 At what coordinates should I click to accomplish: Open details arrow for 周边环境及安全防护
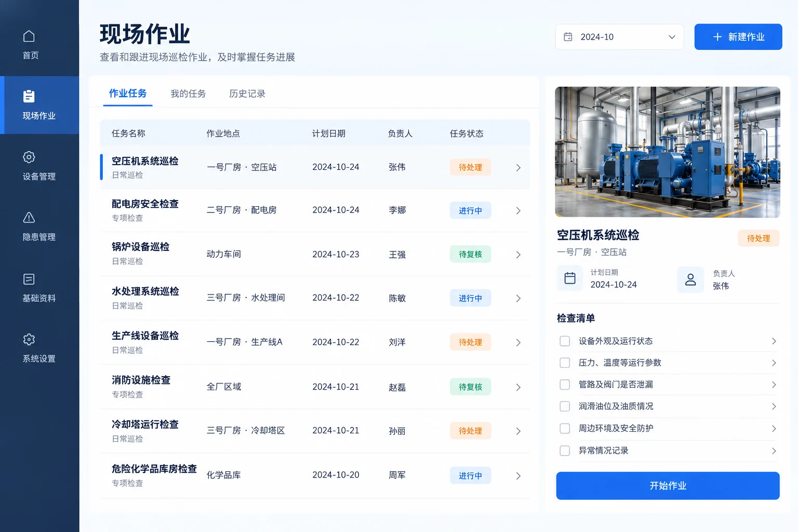click(x=774, y=429)
